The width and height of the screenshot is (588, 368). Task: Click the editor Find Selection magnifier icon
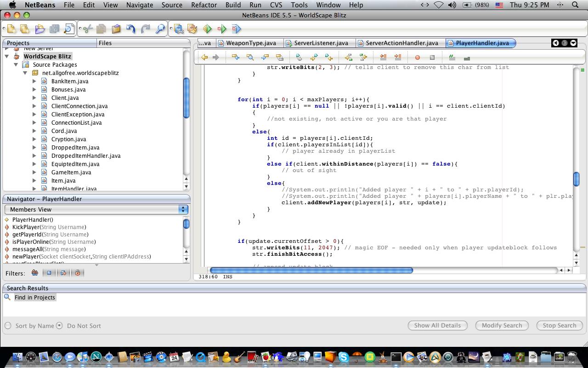tap(250, 57)
